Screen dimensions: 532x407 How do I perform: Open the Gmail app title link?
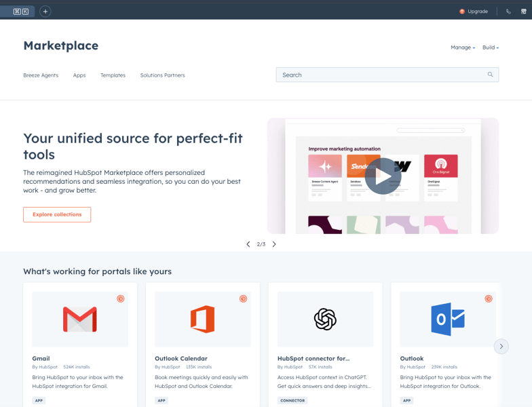(41, 358)
